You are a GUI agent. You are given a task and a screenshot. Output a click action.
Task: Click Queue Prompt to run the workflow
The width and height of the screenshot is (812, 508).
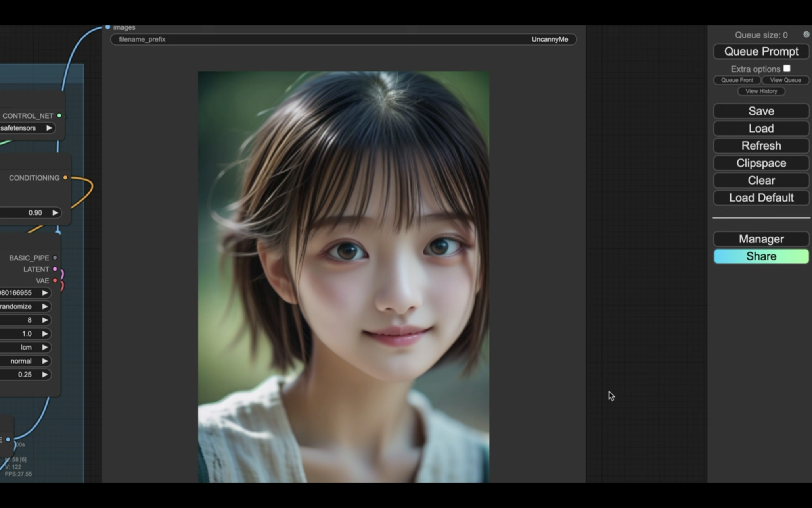tap(760, 51)
